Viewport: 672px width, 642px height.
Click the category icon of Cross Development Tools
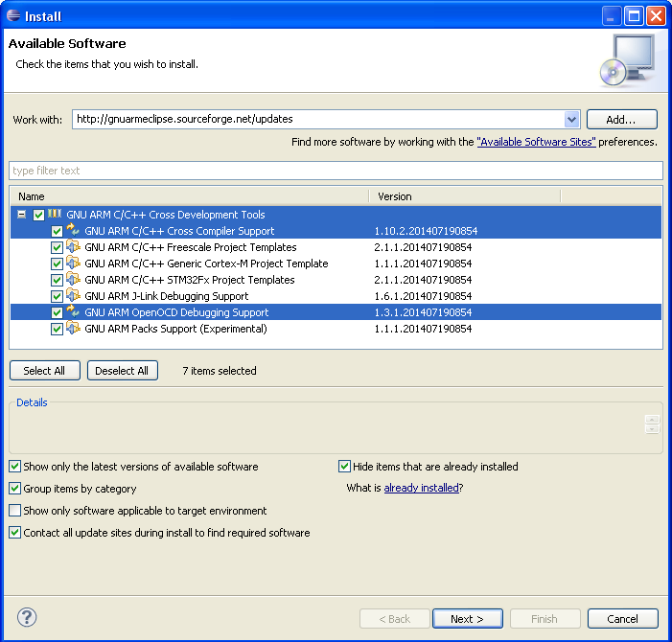(x=55, y=214)
